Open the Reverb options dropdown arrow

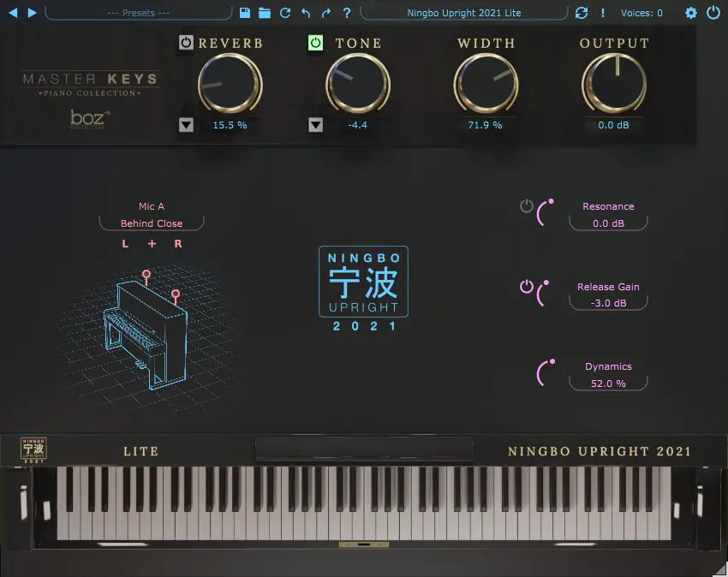[186, 125]
